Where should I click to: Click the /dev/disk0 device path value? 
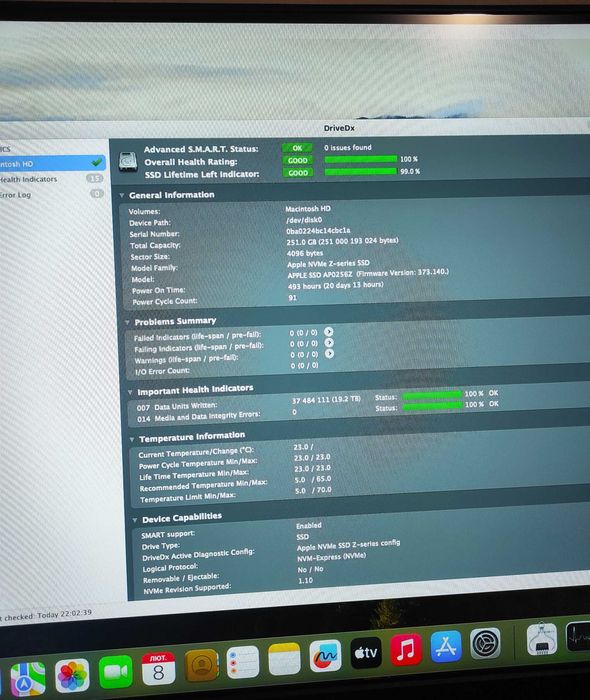304,220
